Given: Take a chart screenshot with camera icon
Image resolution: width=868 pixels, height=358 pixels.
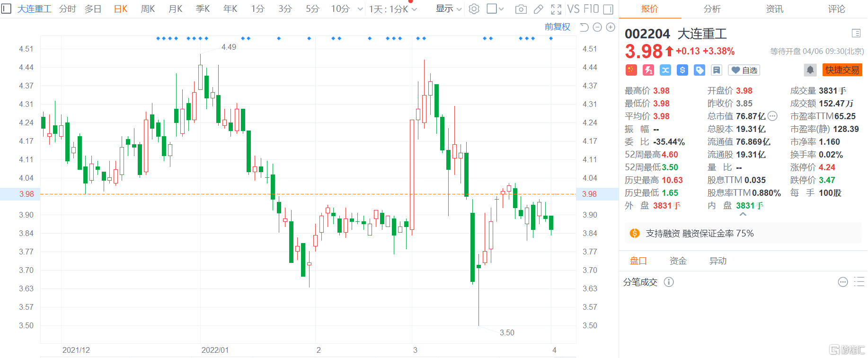Looking at the screenshot, I should tap(521, 9).
